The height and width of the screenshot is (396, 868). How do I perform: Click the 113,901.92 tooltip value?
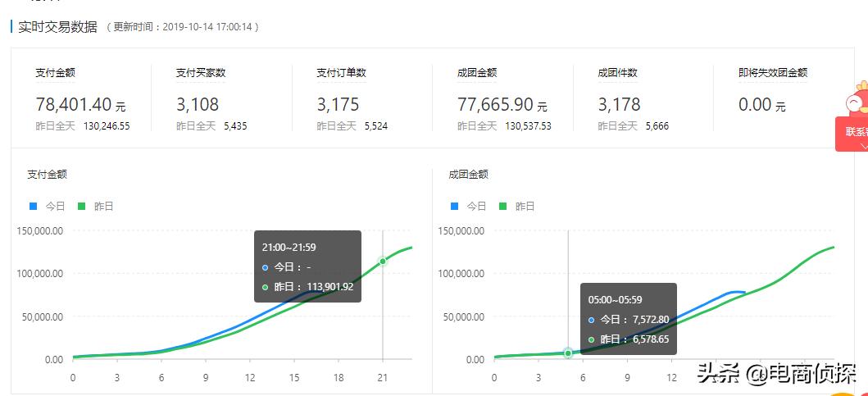329,288
